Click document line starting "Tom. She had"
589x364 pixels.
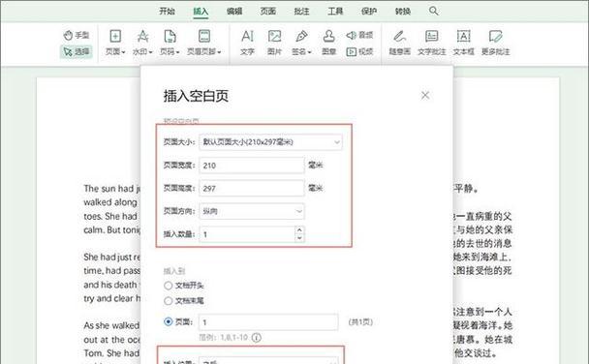(x=112, y=353)
